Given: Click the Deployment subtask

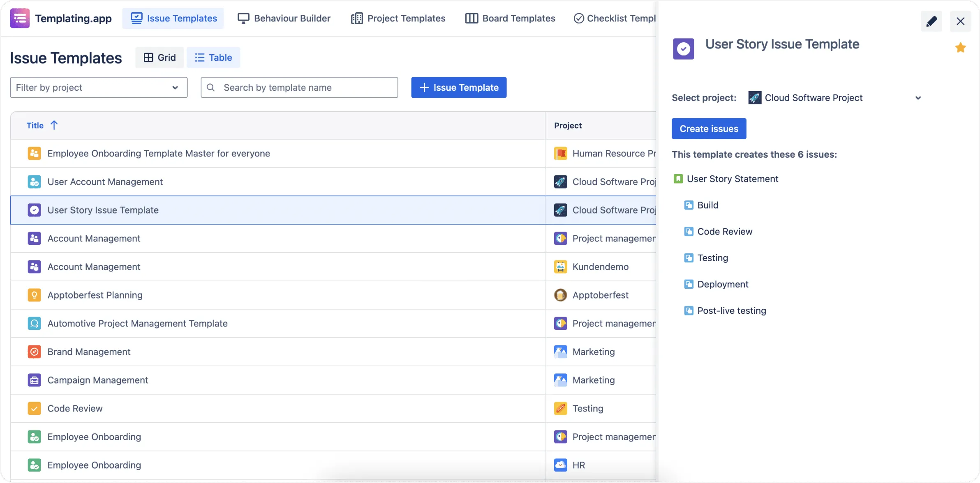Looking at the screenshot, I should pos(722,284).
